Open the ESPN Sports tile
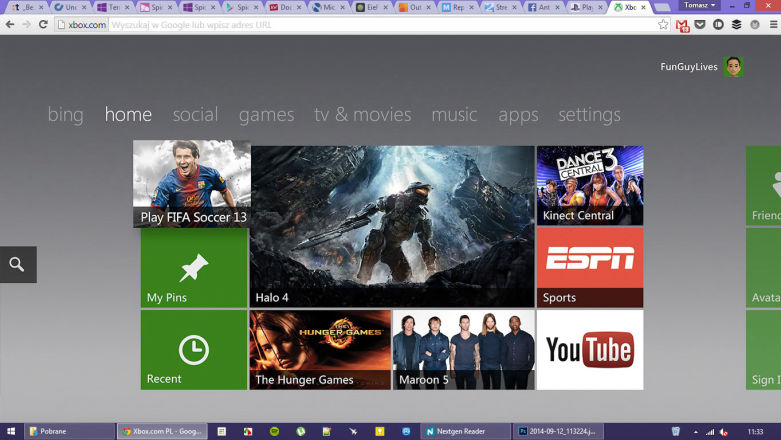Screen dimensions: 781x440 click(x=590, y=268)
